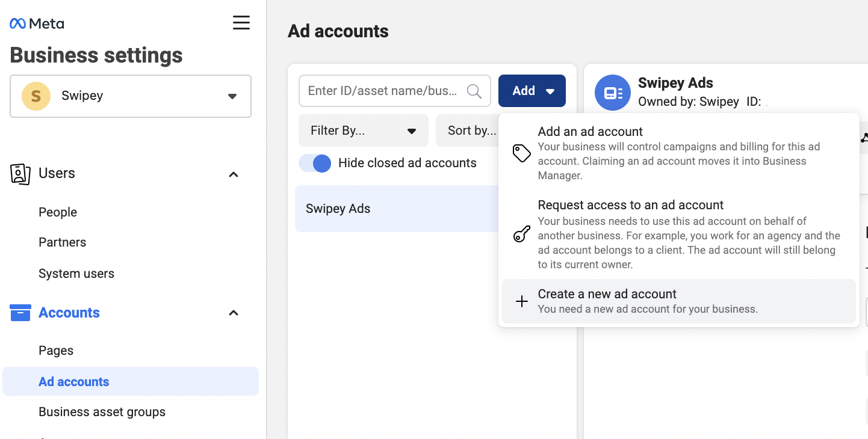Select Create a new ad account
The height and width of the screenshot is (439, 868).
(679, 301)
